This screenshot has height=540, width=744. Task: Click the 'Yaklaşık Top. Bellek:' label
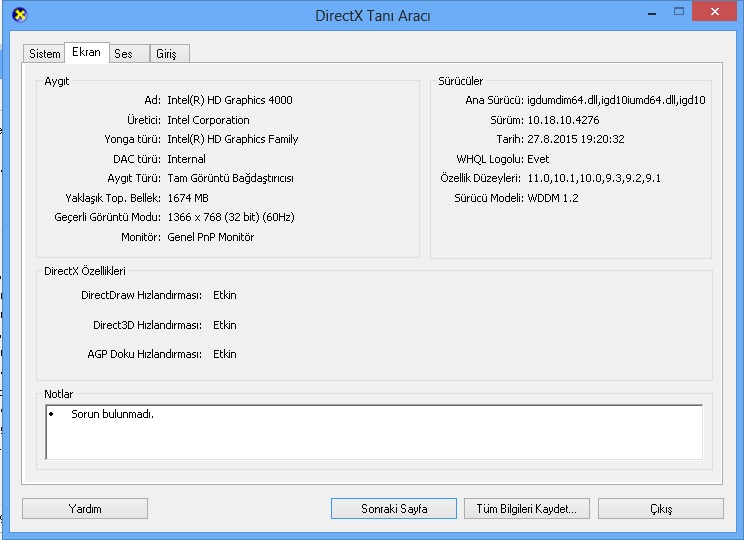point(113,198)
